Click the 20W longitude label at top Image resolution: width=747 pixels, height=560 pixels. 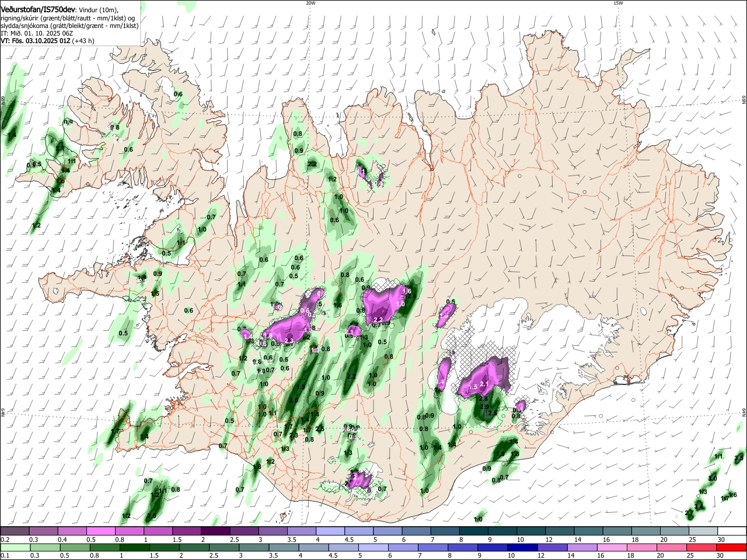310,3
